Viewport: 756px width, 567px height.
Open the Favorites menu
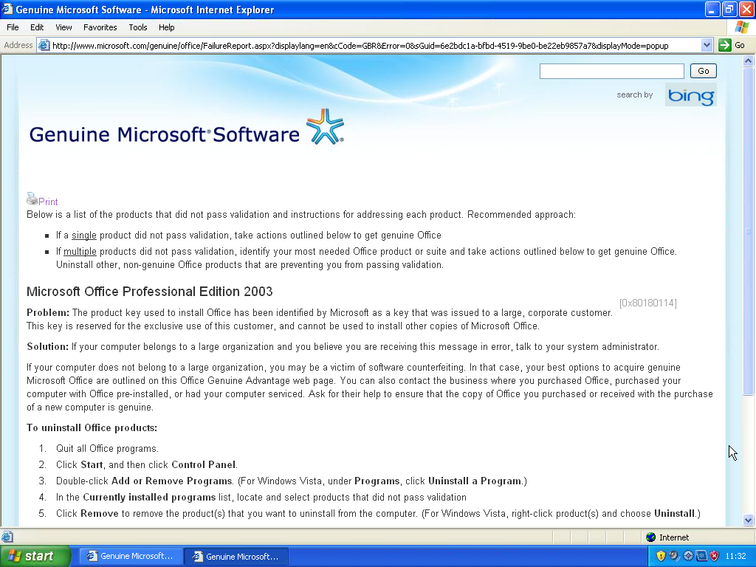coord(100,27)
